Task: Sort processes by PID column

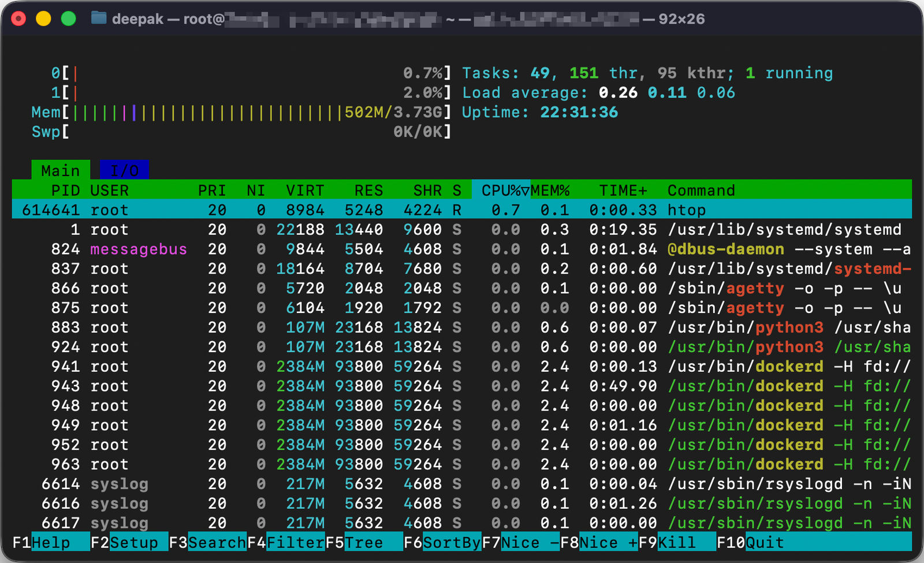Action: point(65,190)
